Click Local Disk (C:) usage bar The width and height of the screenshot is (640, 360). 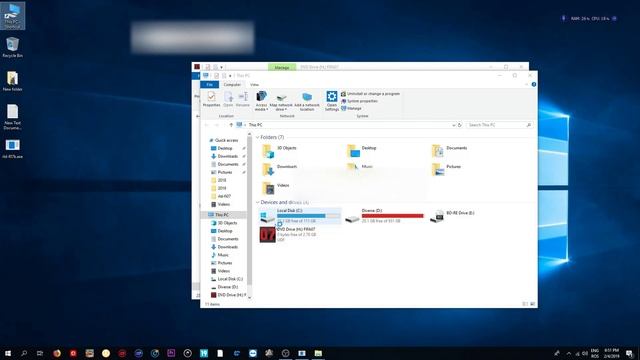tap(308, 216)
